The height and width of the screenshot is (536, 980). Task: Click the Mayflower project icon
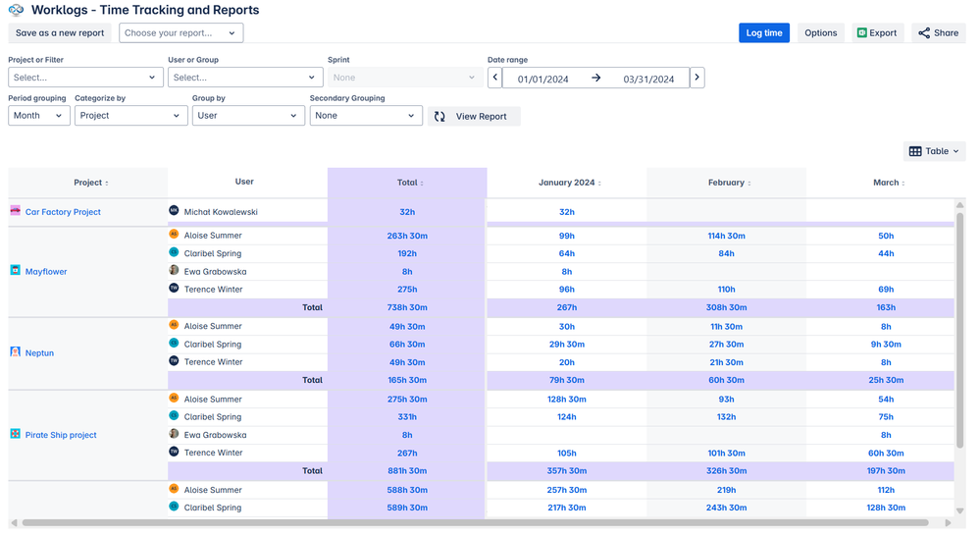16,271
